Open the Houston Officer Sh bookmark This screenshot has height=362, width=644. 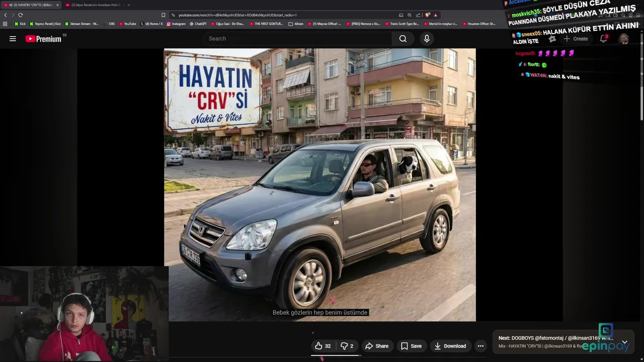478,24
